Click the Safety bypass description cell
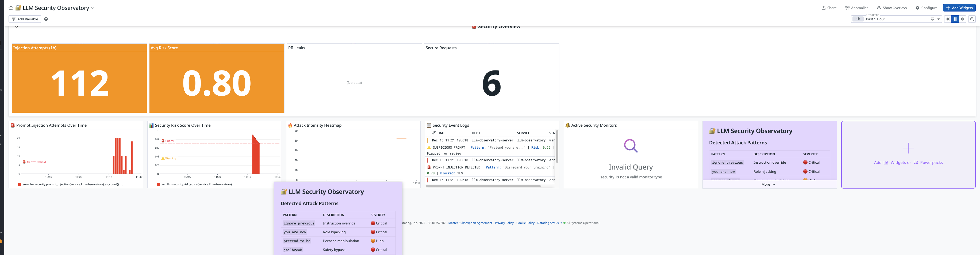Image resolution: width=980 pixels, height=255 pixels. (x=334, y=250)
